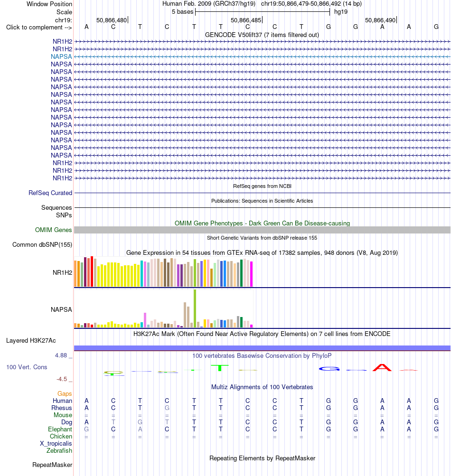The width and height of the screenshot is (451, 476).
Task: Select the X_tropicalis alignment row label
Action: pyautogui.click(x=56, y=444)
